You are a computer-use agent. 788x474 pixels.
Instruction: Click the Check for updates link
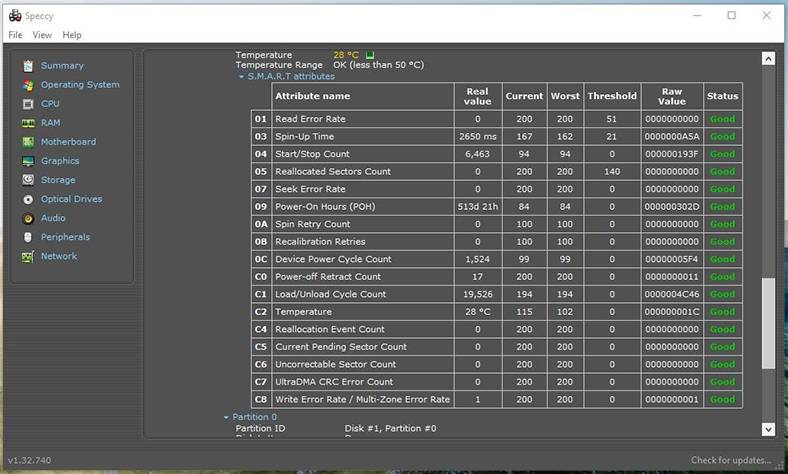point(731,460)
